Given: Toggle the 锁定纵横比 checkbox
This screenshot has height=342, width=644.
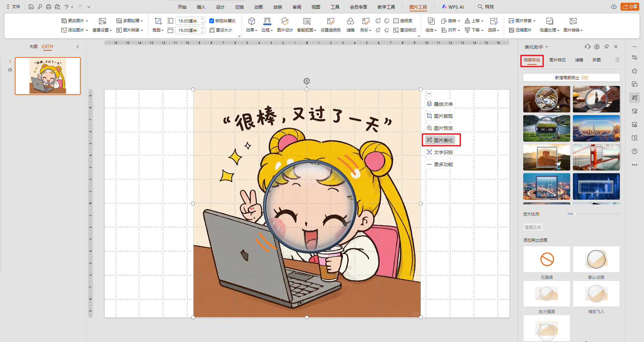Looking at the screenshot, I should (212, 20).
